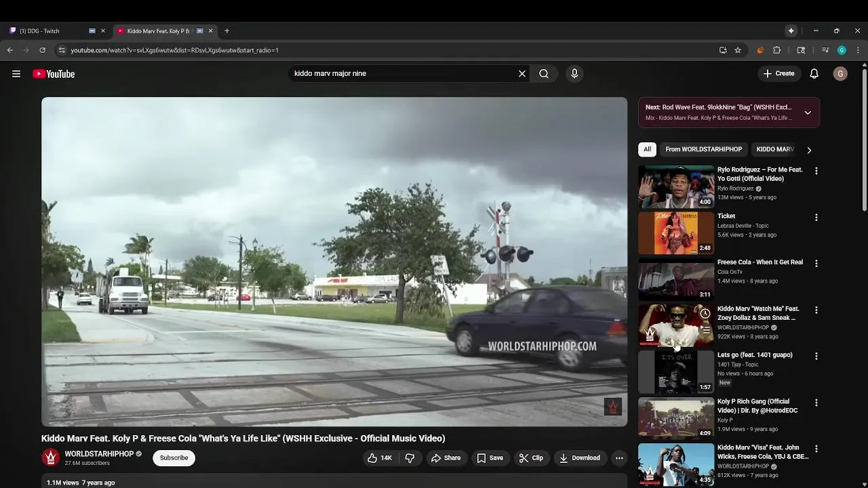868x488 pixels.
Task: Show more filter chips with right arrow
Action: pyautogui.click(x=809, y=150)
